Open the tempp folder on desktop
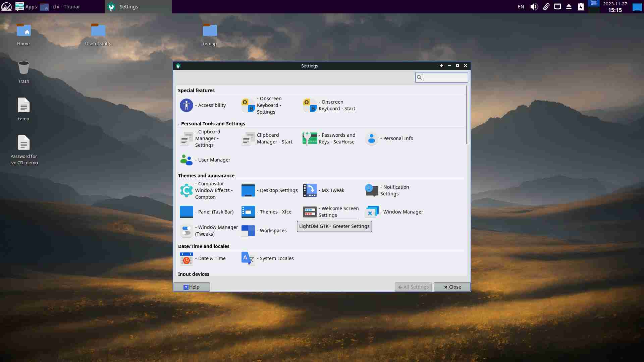The width and height of the screenshot is (644, 362). pyautogui.click(x=210, y=31)
